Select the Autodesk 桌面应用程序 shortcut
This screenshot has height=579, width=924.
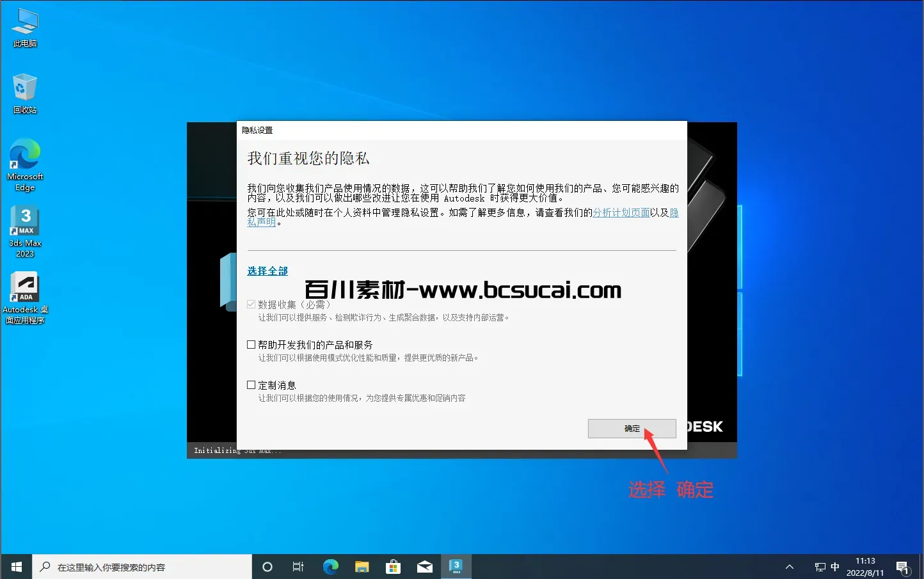[x=25, y=298]
